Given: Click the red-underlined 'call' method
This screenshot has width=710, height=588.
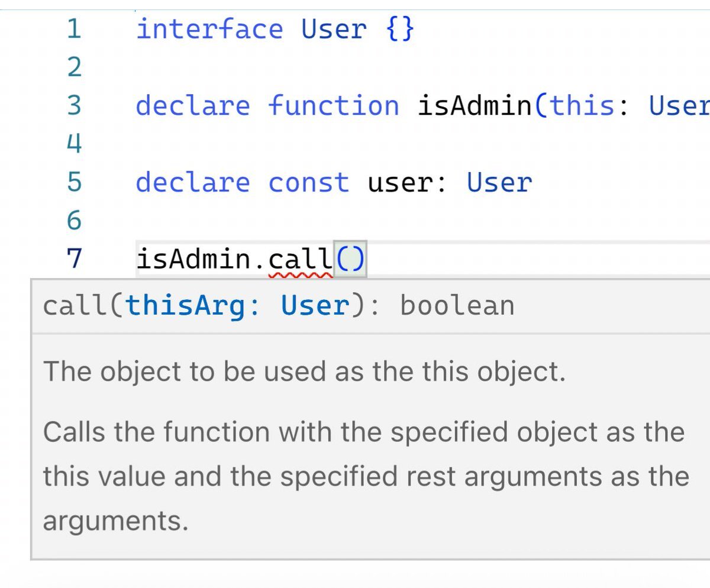Looking at the screenshot, I should click(301, 259).
